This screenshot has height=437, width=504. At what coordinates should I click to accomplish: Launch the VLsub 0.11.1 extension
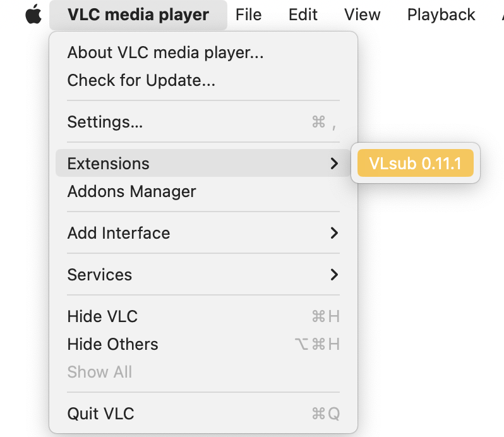[415, 164]
